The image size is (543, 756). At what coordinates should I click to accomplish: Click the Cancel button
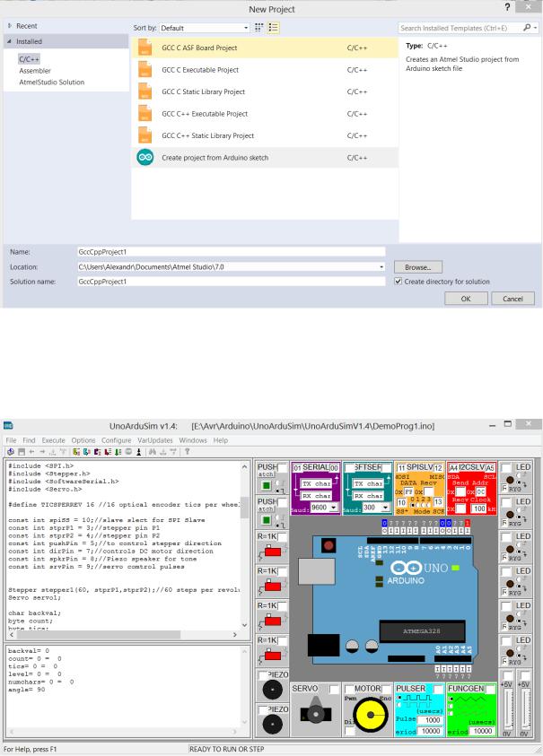[512, 299]
